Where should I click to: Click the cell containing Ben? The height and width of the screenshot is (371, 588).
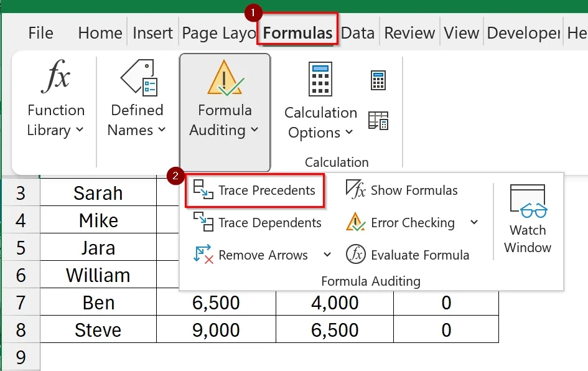coord(98,302)
